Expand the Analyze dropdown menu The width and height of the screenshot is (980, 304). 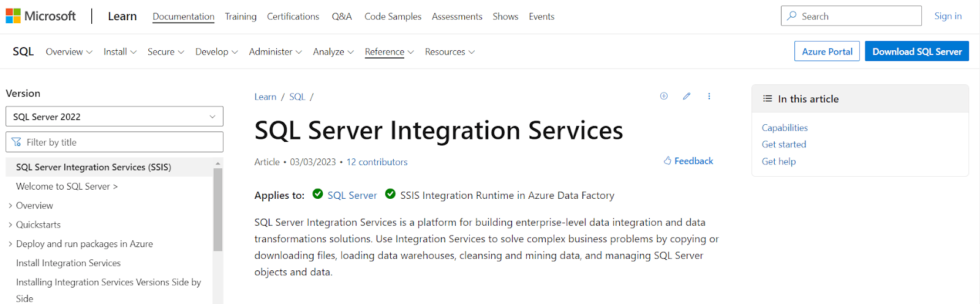tap(334, 52)
